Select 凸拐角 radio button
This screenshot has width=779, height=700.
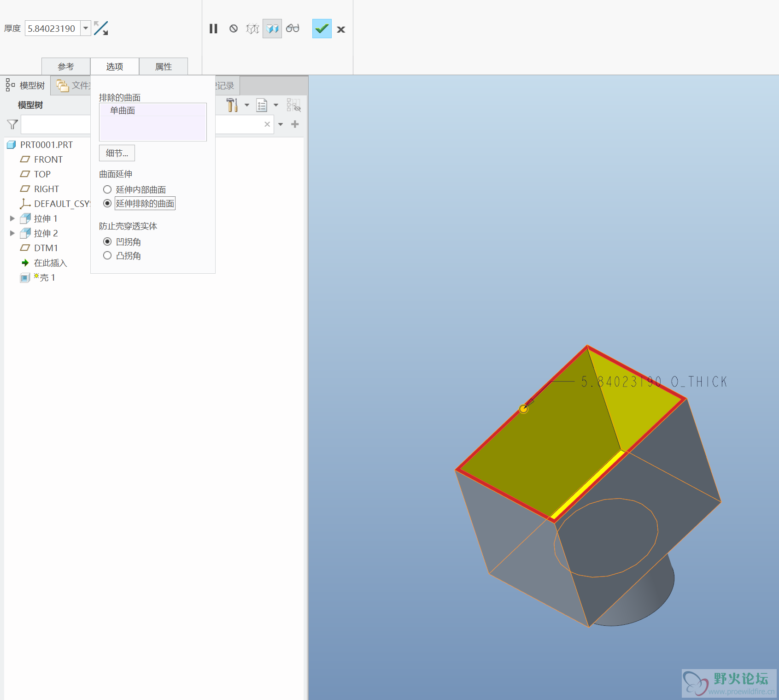[x=107, y=255]
